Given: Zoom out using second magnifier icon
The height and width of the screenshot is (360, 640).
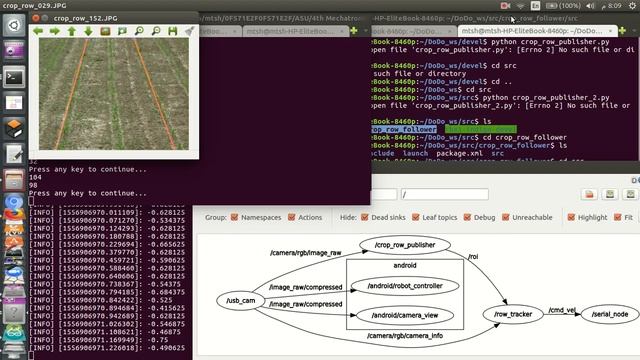Looking at the screenshot, I should (156, 31).
